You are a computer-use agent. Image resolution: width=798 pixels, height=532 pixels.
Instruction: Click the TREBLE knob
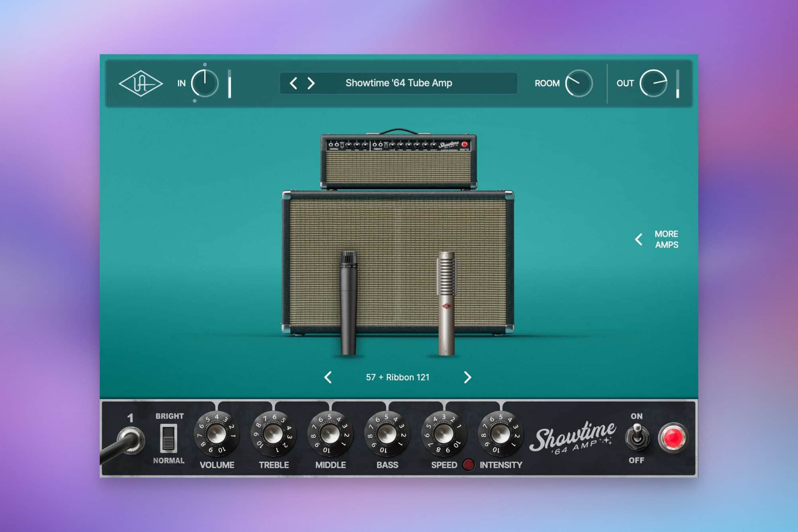coord(274,434)
